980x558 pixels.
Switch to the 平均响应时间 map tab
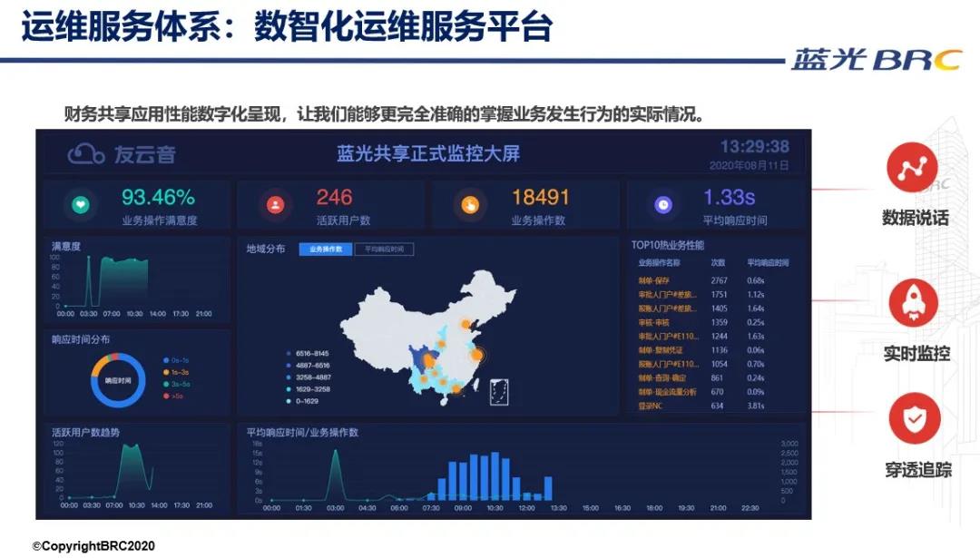point(384,249)
